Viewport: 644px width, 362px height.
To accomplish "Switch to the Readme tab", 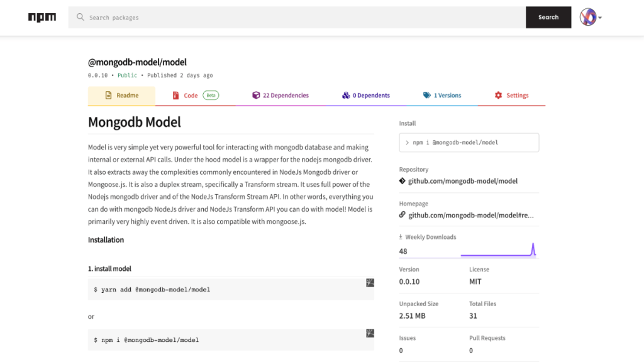I will (121, 96).
